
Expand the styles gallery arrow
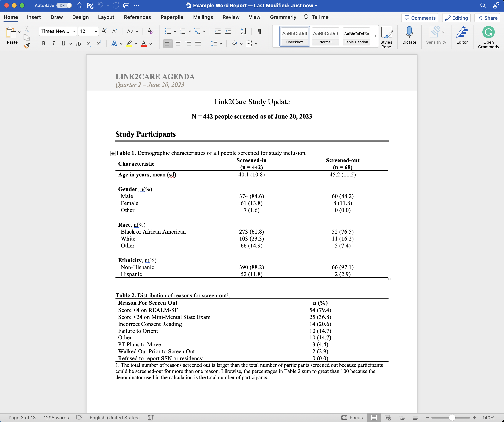coord(375,36)
